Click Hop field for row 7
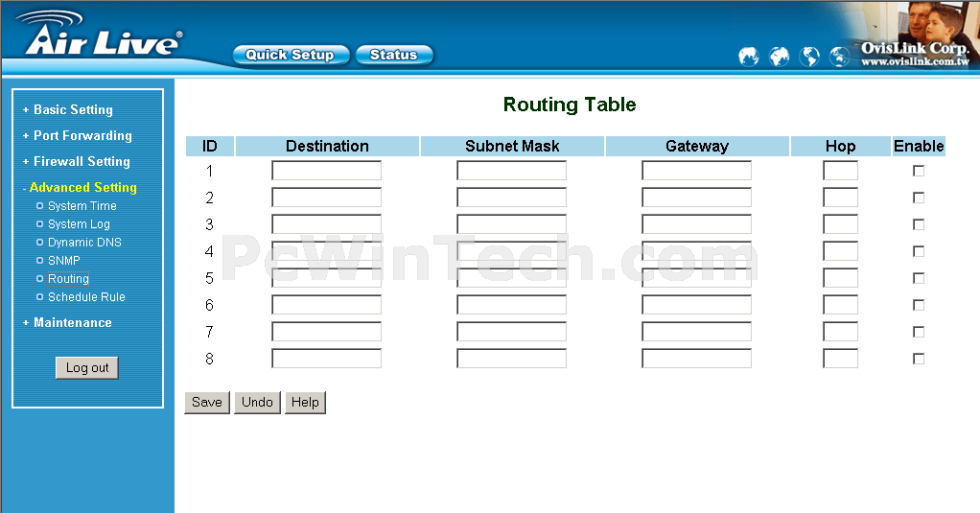 tap(840, 332)
